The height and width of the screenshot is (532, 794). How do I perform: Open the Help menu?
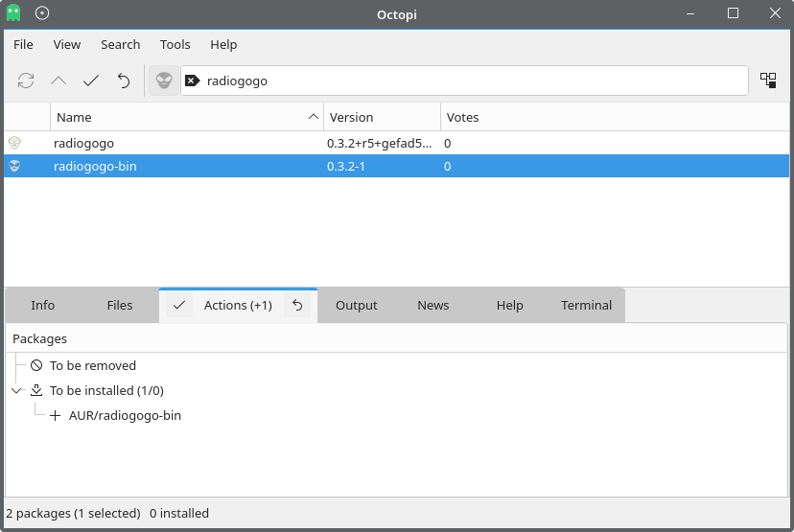[x=223, y=44]
